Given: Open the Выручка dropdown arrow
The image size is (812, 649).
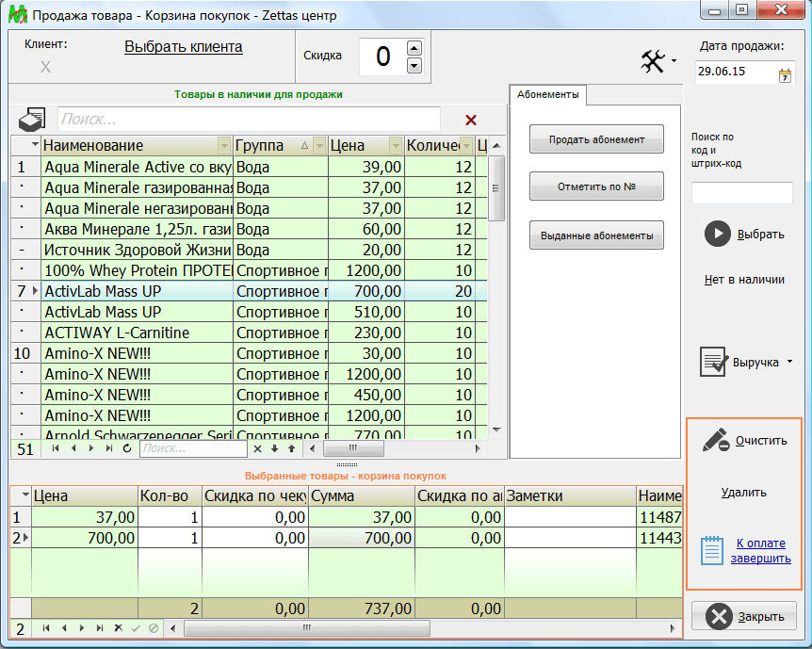Looking at the screenshot, I should click(789, 362).
